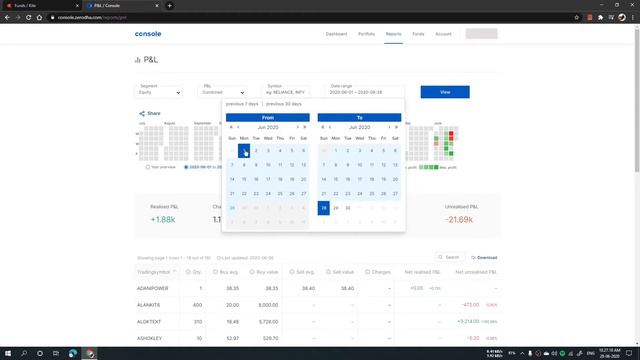Click the browser address bar
Image resolution: width=640 pixels, height=360 pixels.
point(310,18)
